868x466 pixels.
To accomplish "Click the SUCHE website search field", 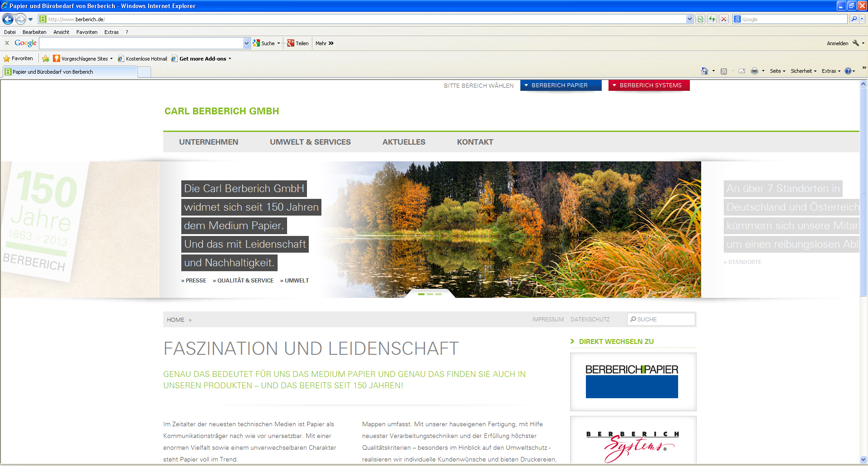I will pyautogui.click(x=661, y=319).
